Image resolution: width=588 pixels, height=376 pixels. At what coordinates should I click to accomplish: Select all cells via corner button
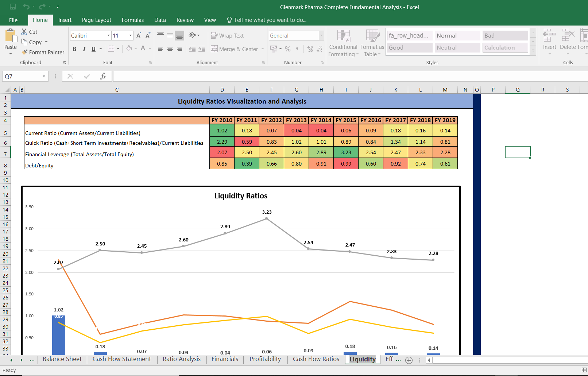pos(7,90)
